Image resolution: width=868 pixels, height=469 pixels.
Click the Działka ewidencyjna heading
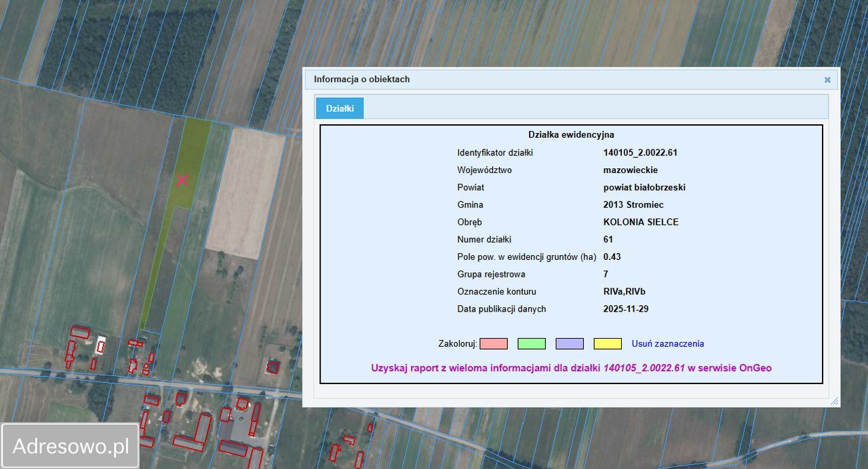click(571, 135)
